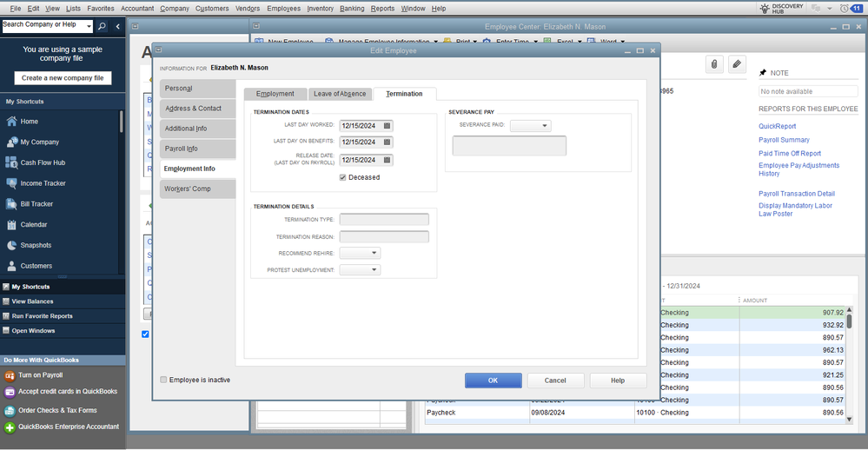Click Order Checks & Tax Forms
Image resolution: width=868 pixels, height=450 pixels.
point(57,410)
